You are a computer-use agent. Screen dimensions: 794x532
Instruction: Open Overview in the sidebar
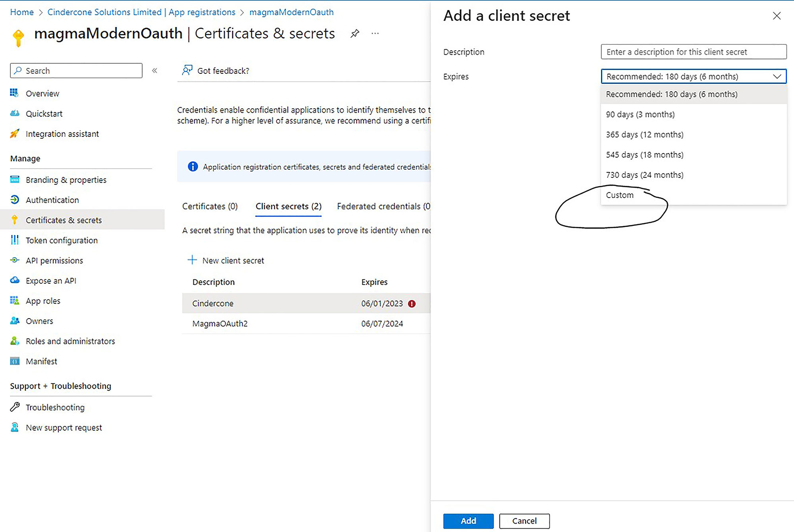(x=42, y=94)
